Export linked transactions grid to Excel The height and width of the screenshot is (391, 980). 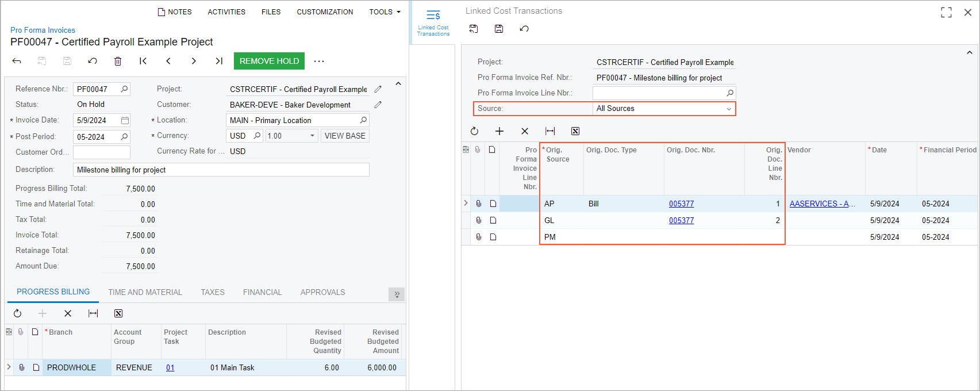pyautogui.click(x=575, y=131)
